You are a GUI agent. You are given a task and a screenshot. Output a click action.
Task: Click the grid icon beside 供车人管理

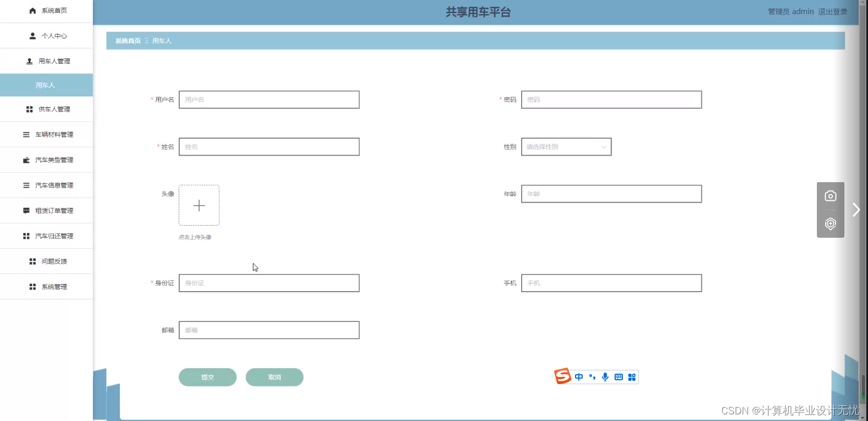click(29, 110)
